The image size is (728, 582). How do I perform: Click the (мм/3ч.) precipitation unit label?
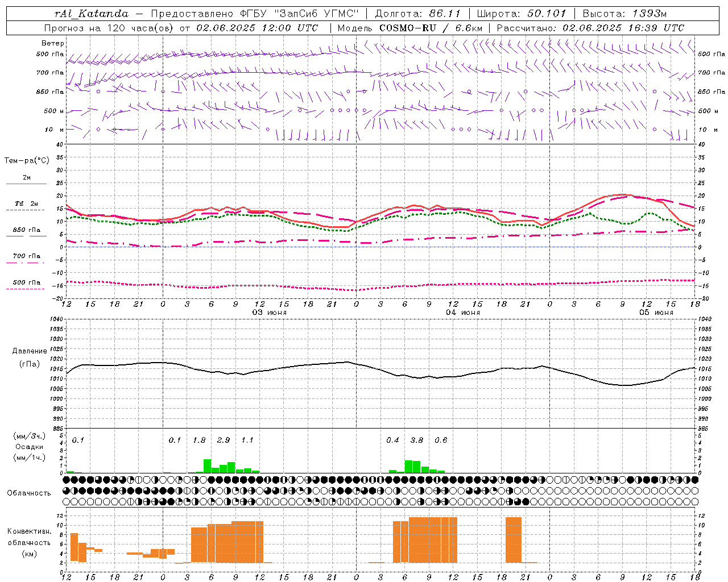pyautogui.click(x=29, y=436)
